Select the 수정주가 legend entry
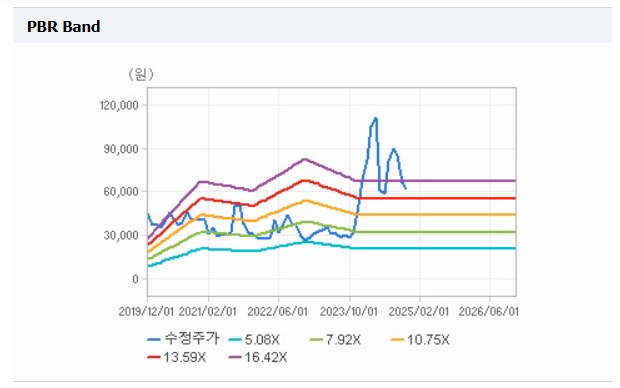620x388 pixels. point(183,339)
